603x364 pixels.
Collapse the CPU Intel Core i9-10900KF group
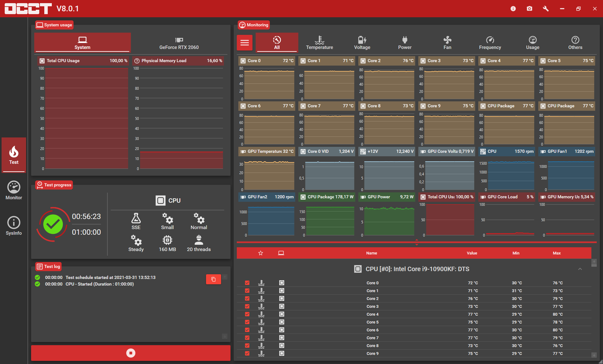pos(580,269)
